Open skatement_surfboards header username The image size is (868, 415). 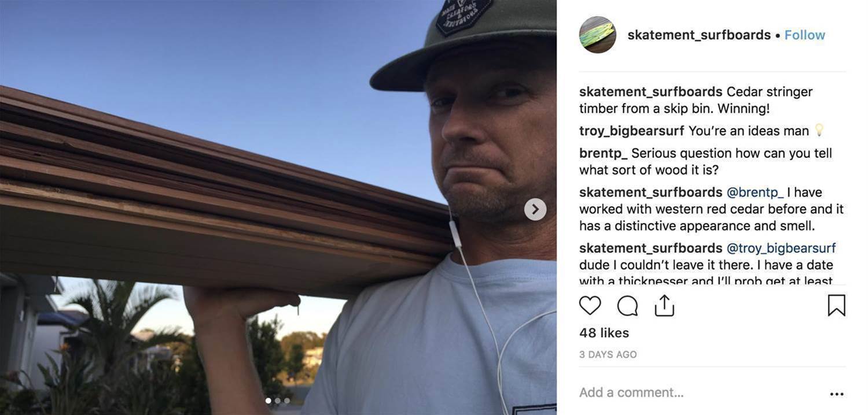(x=699, y=35)
